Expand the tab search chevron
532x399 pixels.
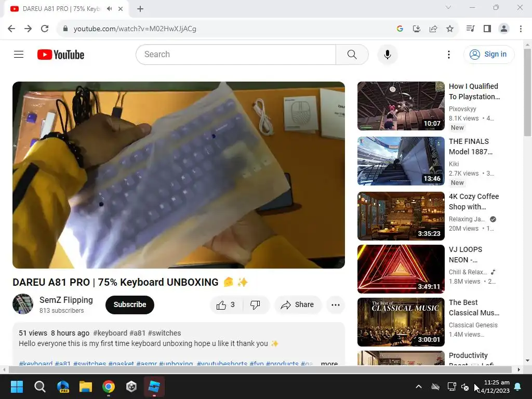click(x=448, y=7)
